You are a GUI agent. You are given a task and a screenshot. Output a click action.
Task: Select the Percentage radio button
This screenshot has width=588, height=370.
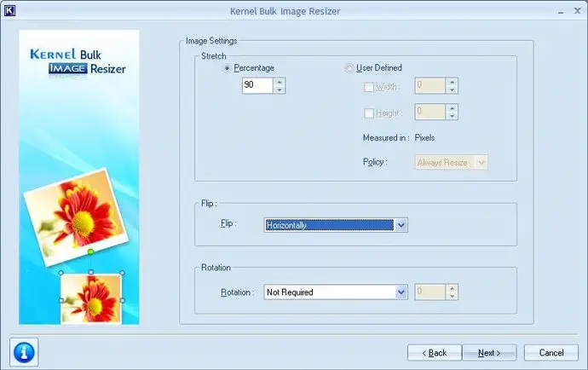(227, 68)
